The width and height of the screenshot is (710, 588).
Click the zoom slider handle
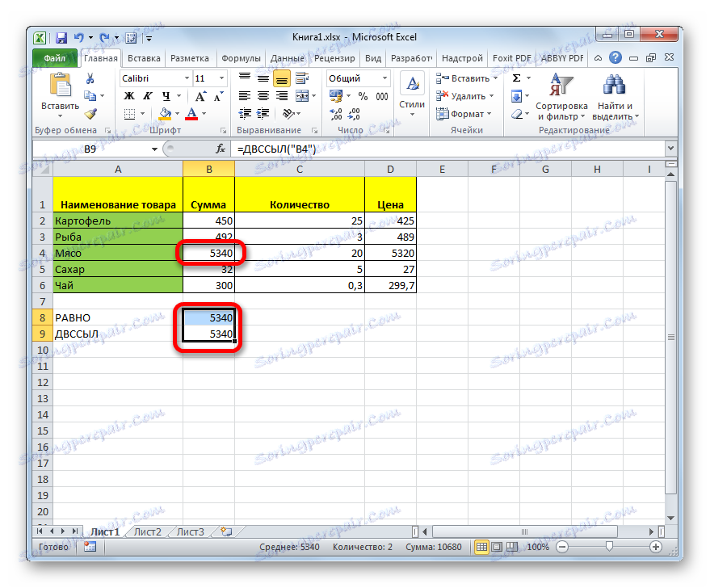click(609, 547)
